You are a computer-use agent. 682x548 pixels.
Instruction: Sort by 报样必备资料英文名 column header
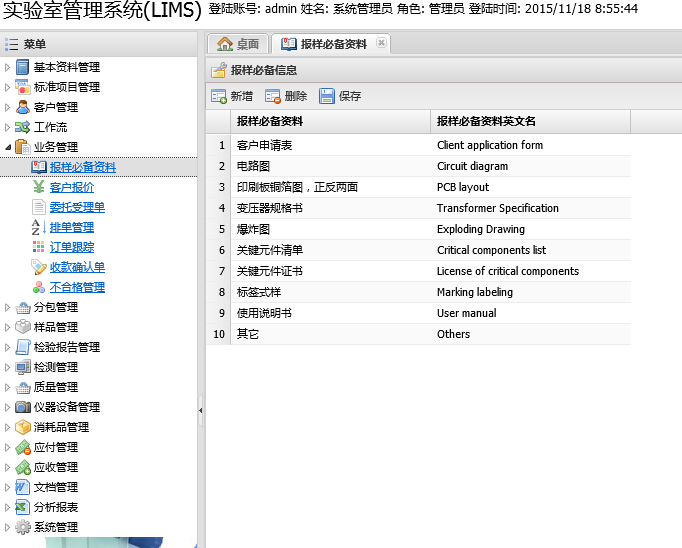(487, 121)
